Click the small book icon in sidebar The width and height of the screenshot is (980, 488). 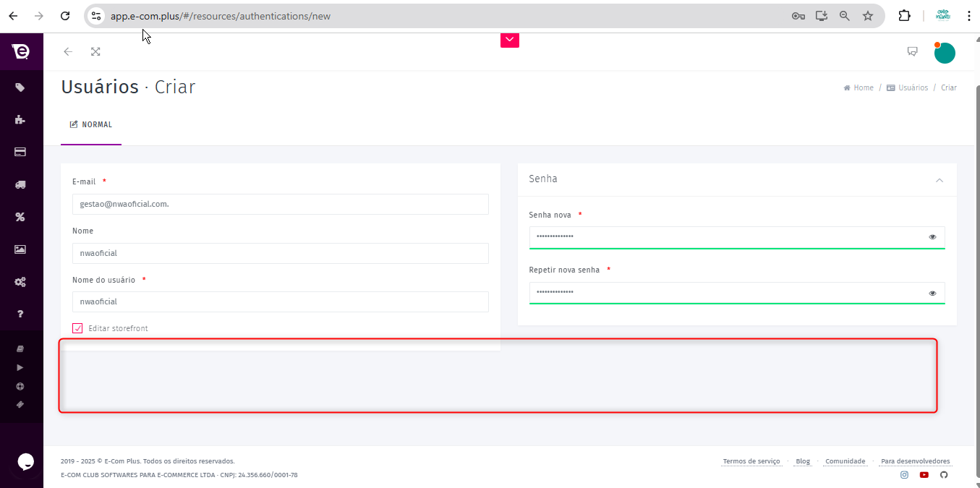(x=20, y=348)
